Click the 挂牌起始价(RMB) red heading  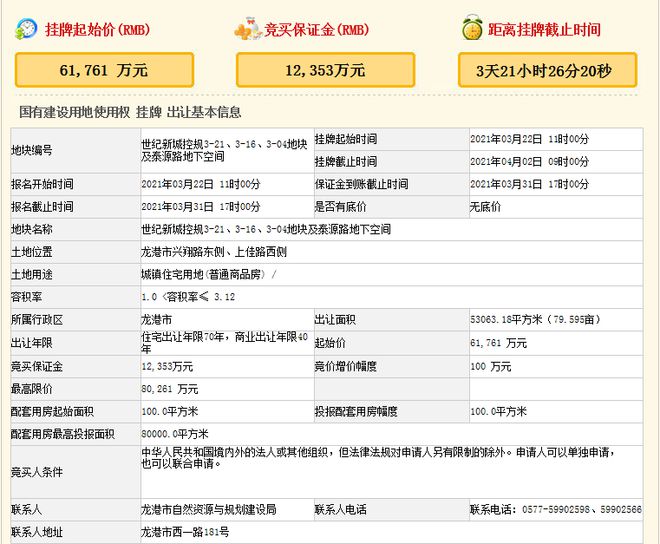coord(96,30)
